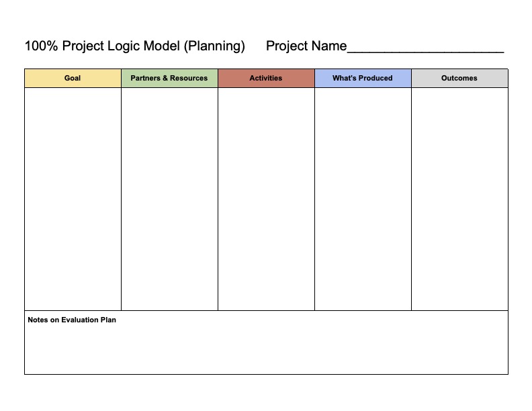Click the word Goal in header
Screen dimensions: 532x411
pyautogui.click(x=73, y=78)
